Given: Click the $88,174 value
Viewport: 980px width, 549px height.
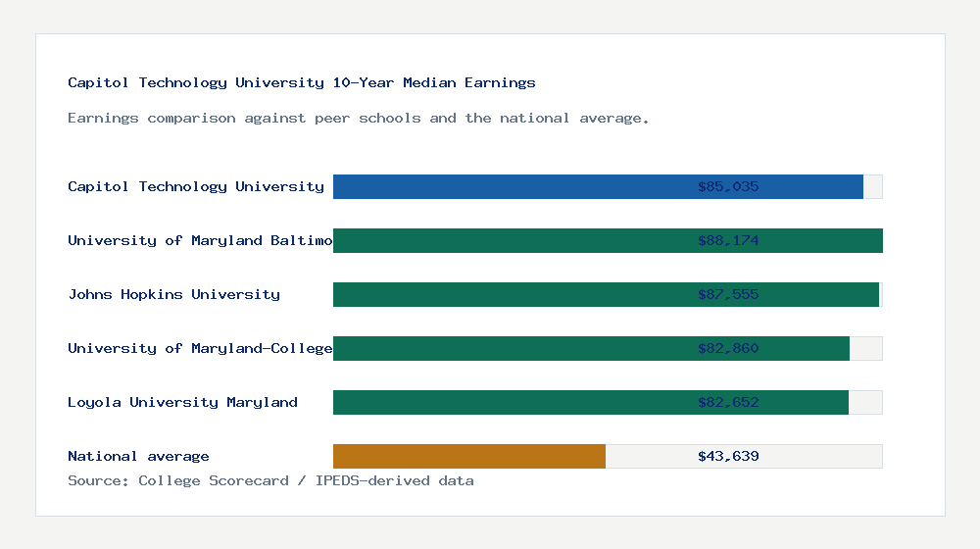Looking at the screenshot, I should [728, 241].
